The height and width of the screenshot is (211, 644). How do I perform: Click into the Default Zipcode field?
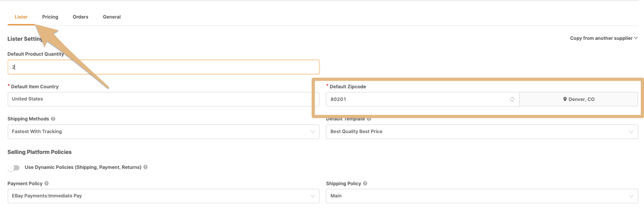point(423,99)
